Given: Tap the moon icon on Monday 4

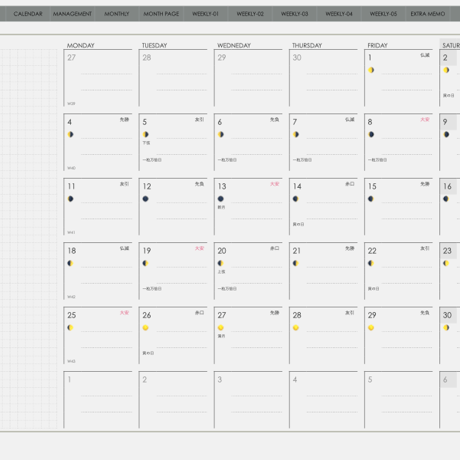Looking at the screenshot, I should (70, 134).
